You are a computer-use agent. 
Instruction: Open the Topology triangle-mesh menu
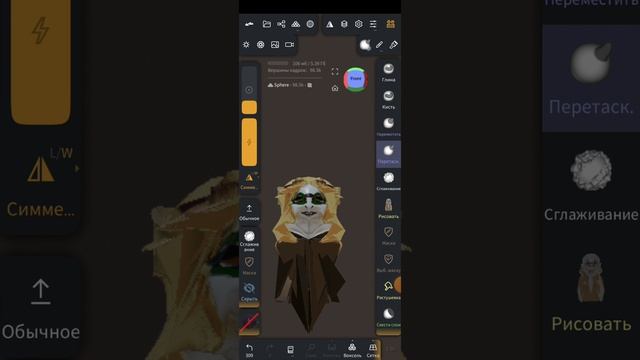tap(296, 24)
